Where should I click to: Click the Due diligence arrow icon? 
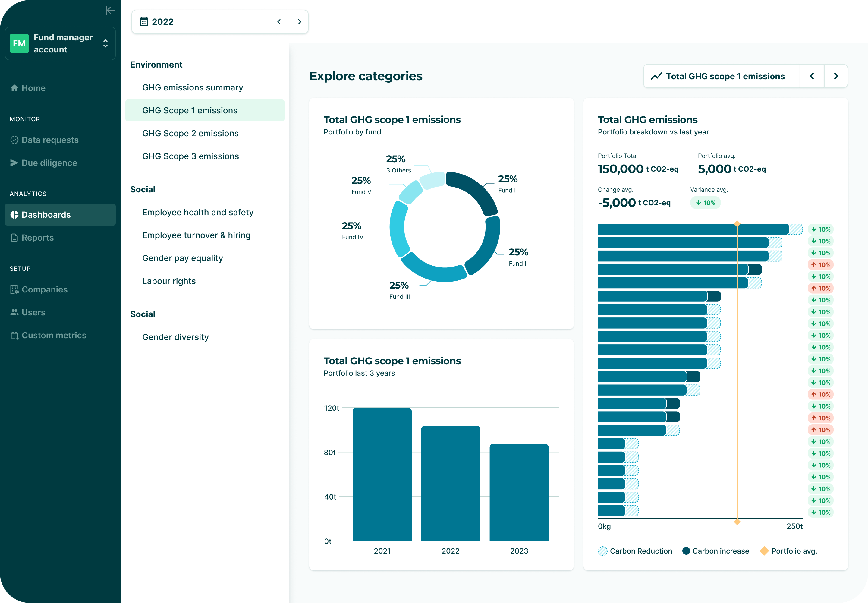(14, 163)
